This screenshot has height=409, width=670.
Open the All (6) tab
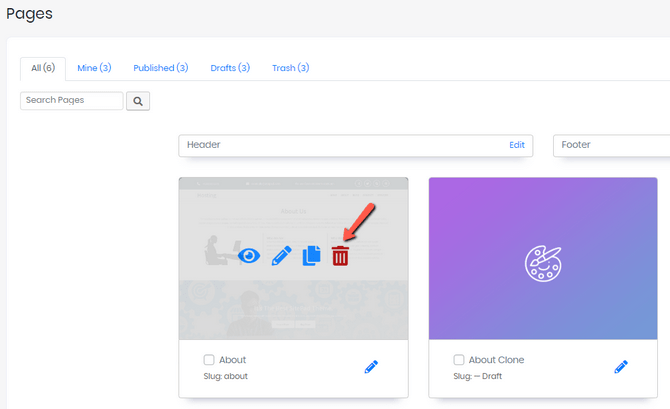tap(43, 68)
